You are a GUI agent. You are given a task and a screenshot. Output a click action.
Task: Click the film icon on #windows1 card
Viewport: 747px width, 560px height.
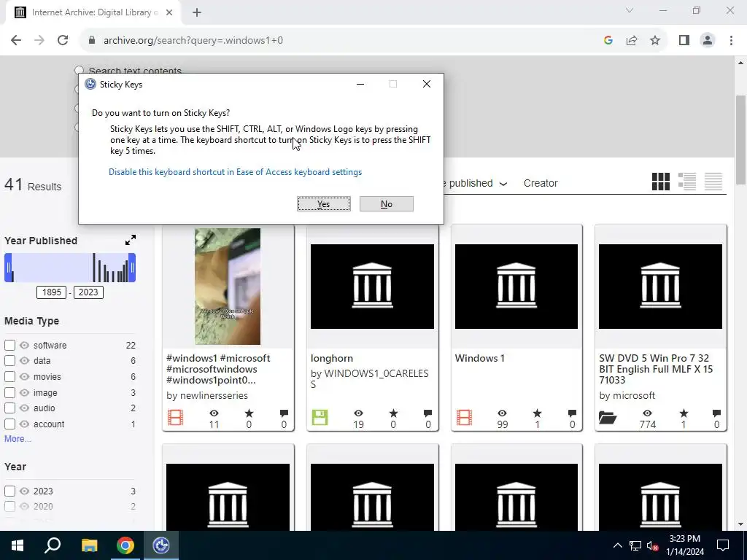pyautogui.click(x=175, y=418)
